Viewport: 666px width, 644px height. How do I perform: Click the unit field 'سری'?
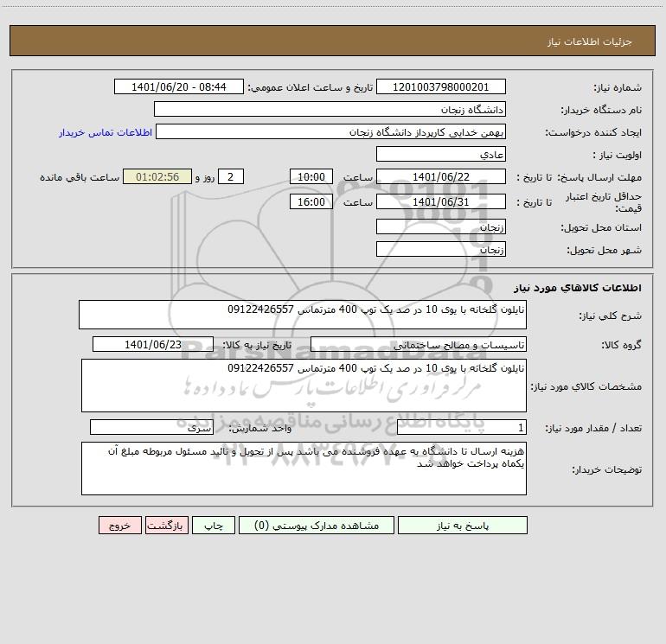(151, 428)
